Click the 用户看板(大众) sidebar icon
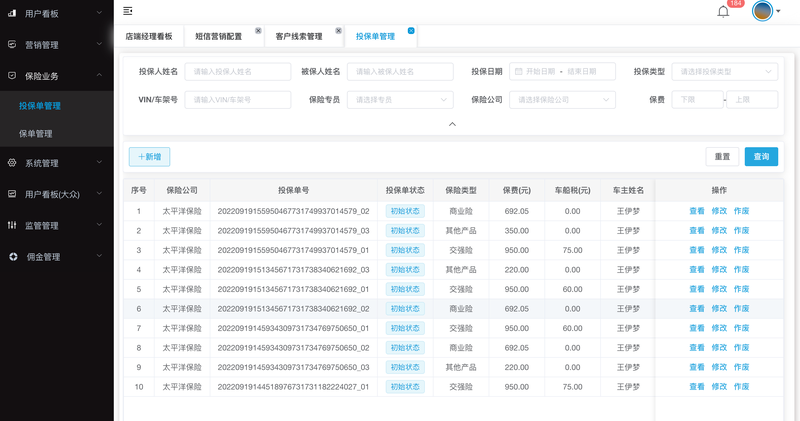The image size is (800, 421). click(x=12, y=194)
